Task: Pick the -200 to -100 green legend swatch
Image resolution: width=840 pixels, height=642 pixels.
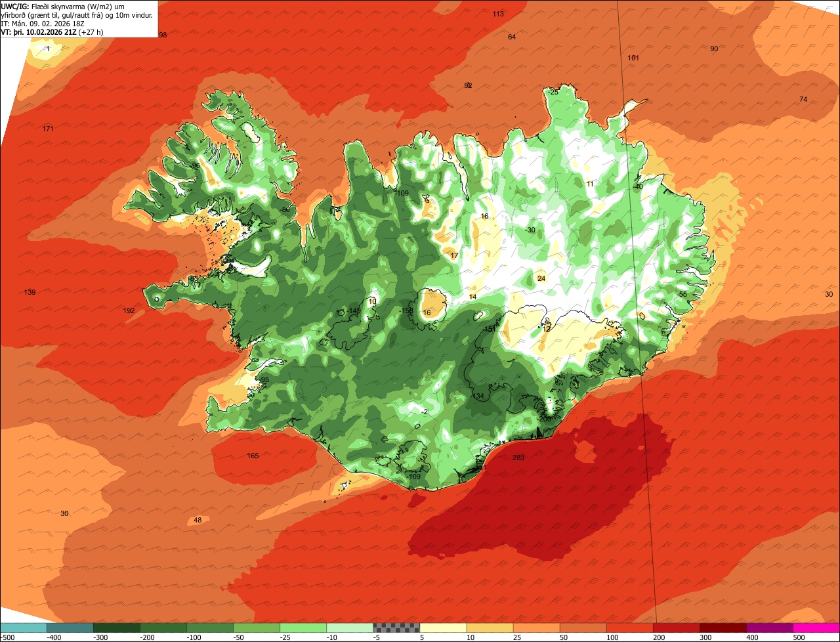Action: pyautogui.click(x=163, y=628)
